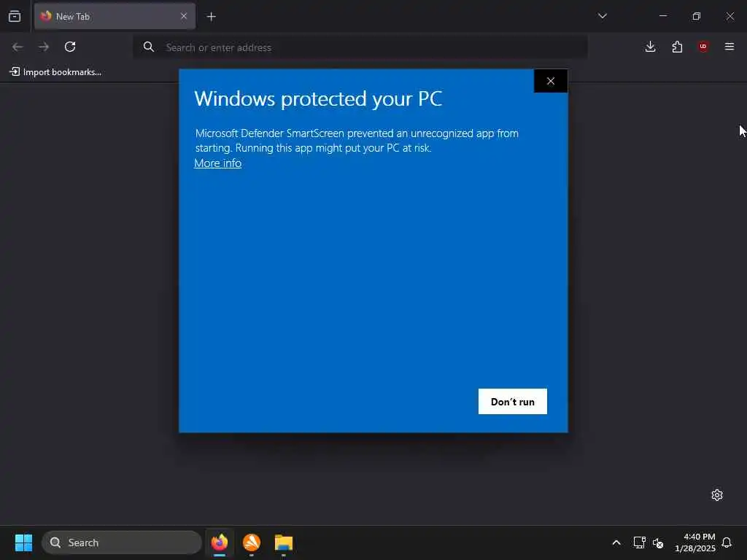Click the muted volume tray icon
The height and width of the screenshot is (560, 747).
coord(658,542)
